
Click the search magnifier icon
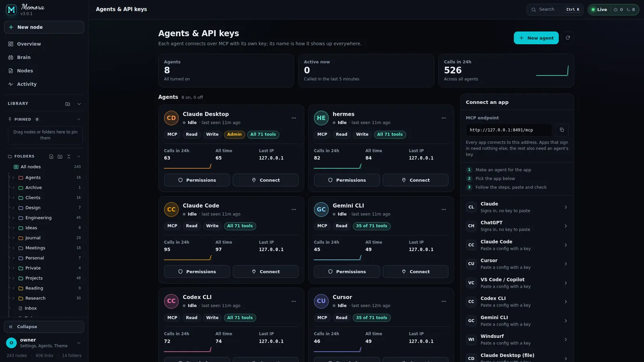(x=534, y=10)
